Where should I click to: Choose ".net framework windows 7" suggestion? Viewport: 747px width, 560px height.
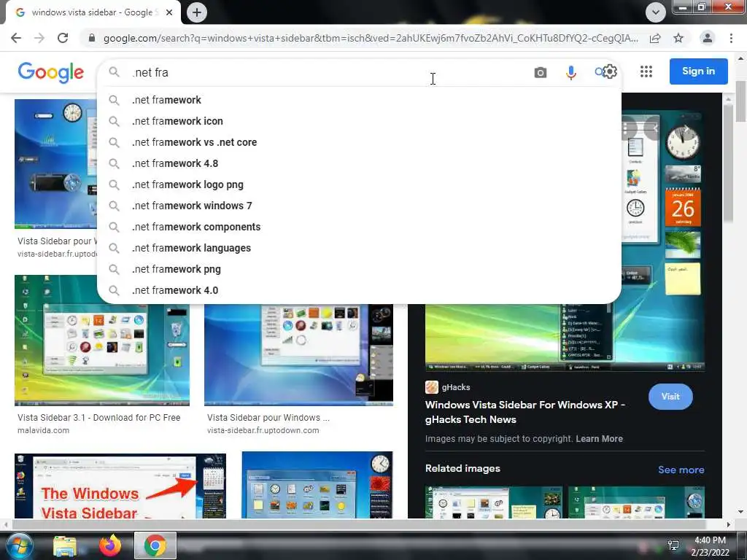(359, 206)
